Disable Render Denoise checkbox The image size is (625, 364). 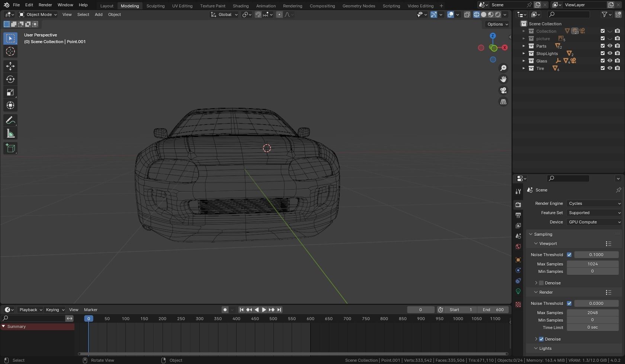point(541,339)
